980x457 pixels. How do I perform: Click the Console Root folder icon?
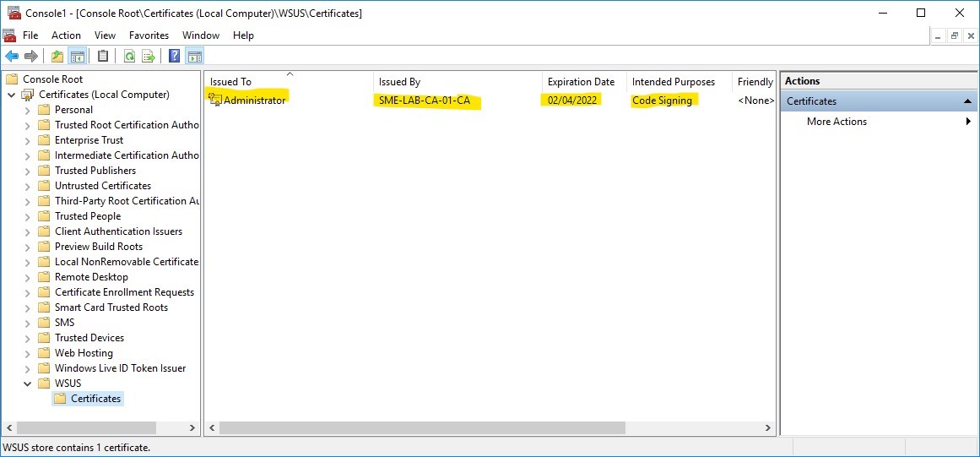12,79
